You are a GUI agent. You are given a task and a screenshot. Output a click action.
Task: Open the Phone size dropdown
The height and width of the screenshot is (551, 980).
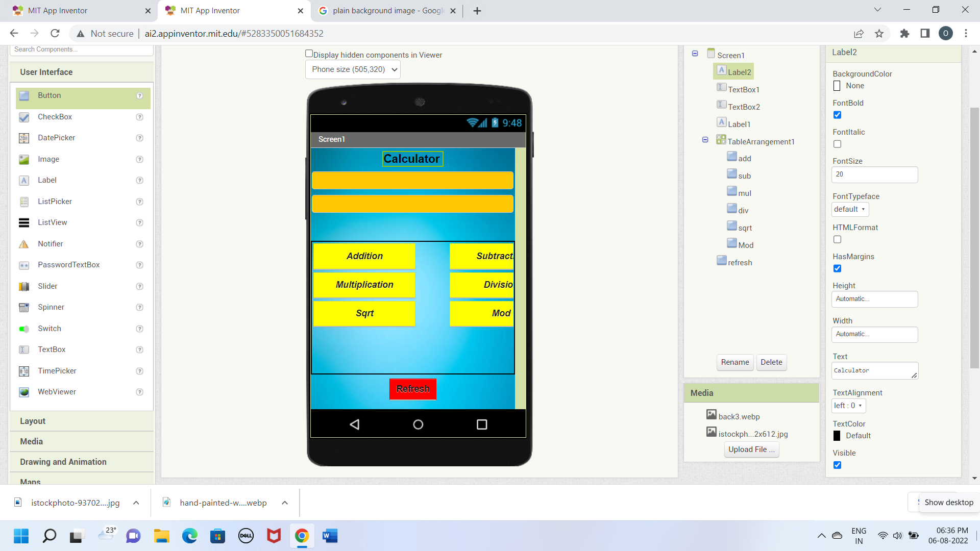(x=353, y=69)
